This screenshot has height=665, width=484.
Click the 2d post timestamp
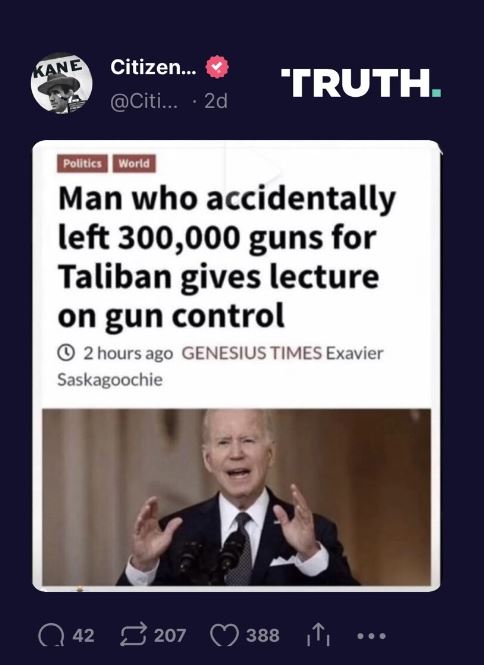[216, 101]
